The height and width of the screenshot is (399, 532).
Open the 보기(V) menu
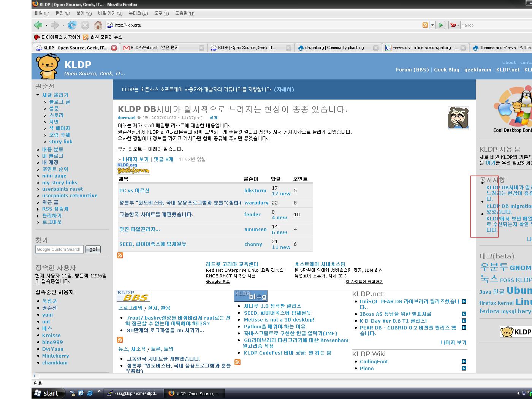(x=84, y=13)
